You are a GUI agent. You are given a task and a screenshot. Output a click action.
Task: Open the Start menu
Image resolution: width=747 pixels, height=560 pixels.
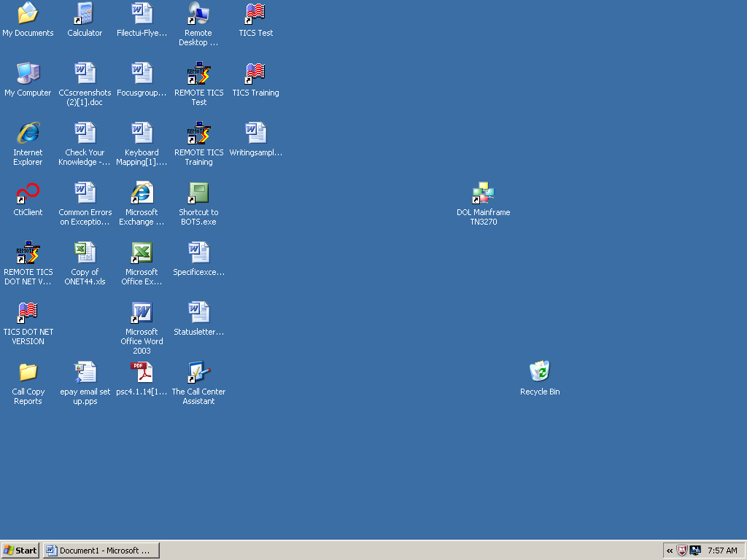click(x=20, y=551)
